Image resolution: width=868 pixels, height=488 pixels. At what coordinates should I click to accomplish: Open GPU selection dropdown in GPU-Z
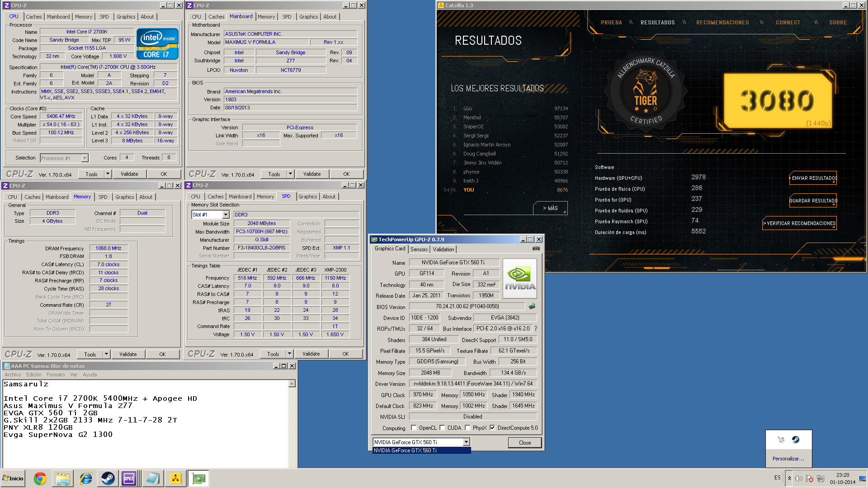(x=466, y=442)
